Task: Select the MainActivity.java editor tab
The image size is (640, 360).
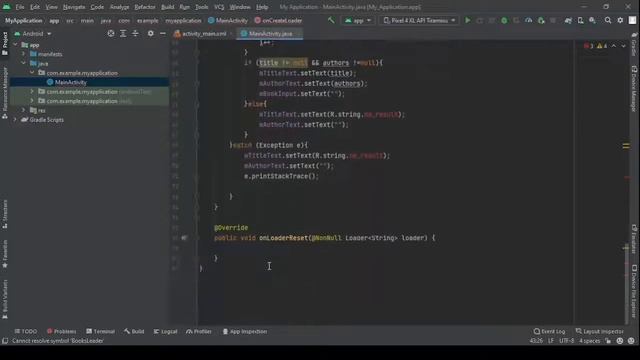Action: click(270, 33)
